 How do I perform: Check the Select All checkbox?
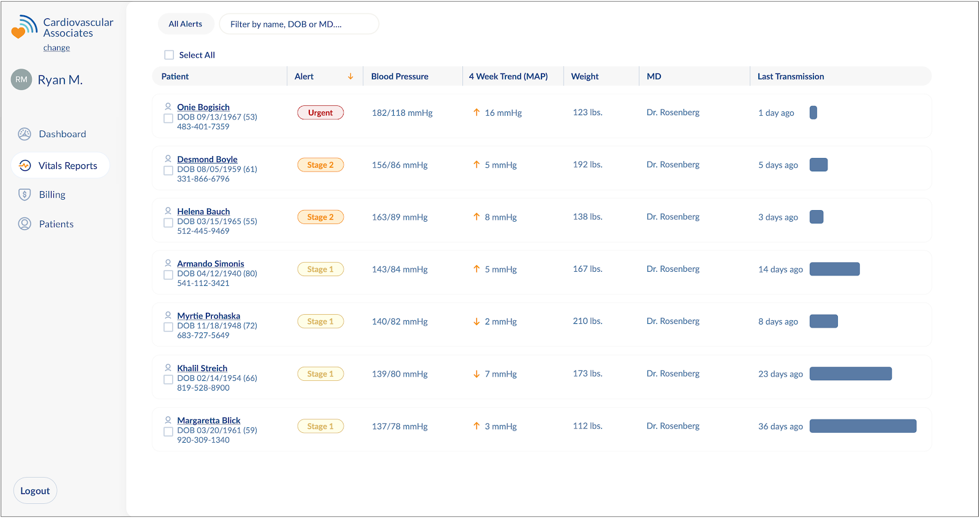point(169,55)
